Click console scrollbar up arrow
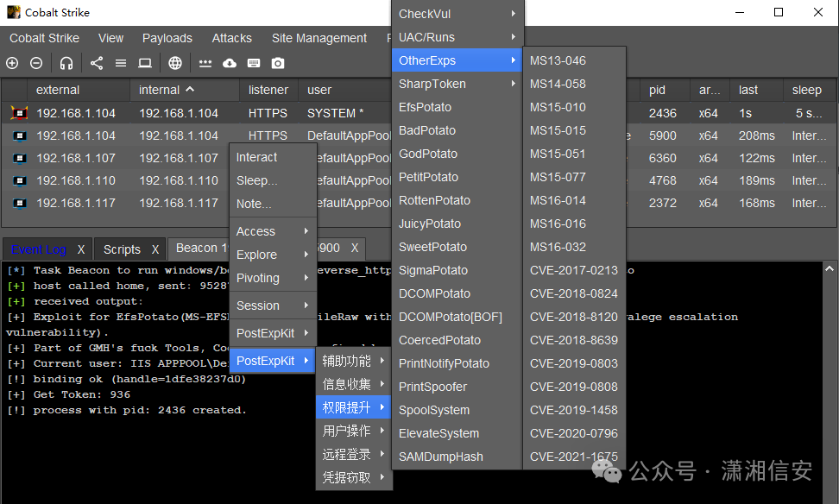This screenshot has width=839, height=504. [830, 268]
